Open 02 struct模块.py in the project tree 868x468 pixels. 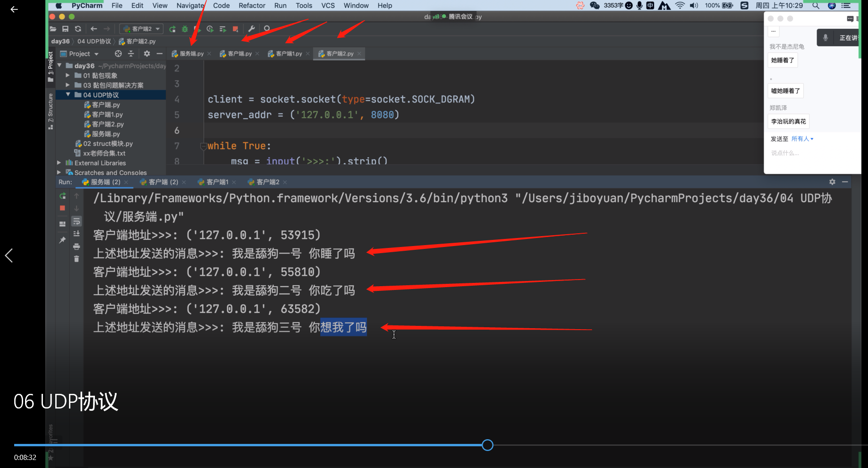pos(108,144)
